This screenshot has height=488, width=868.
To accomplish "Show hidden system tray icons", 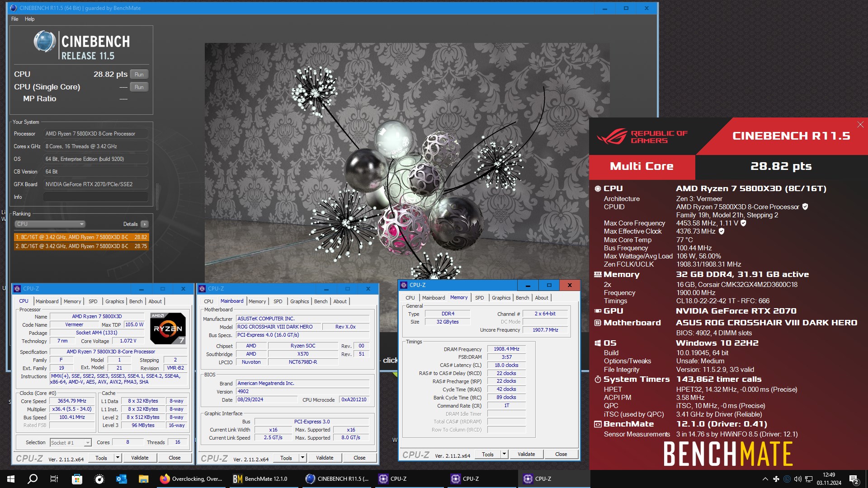I will [765, 479].
